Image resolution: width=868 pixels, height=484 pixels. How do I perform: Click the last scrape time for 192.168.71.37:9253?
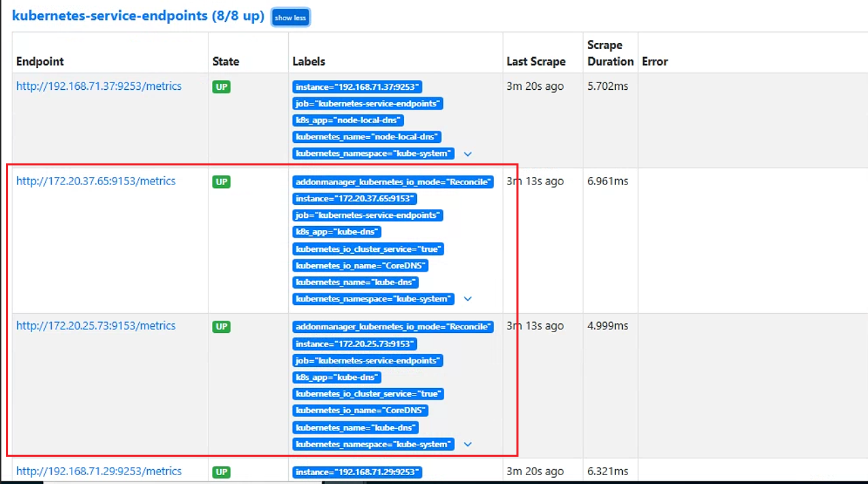click(x=535, y=86)
